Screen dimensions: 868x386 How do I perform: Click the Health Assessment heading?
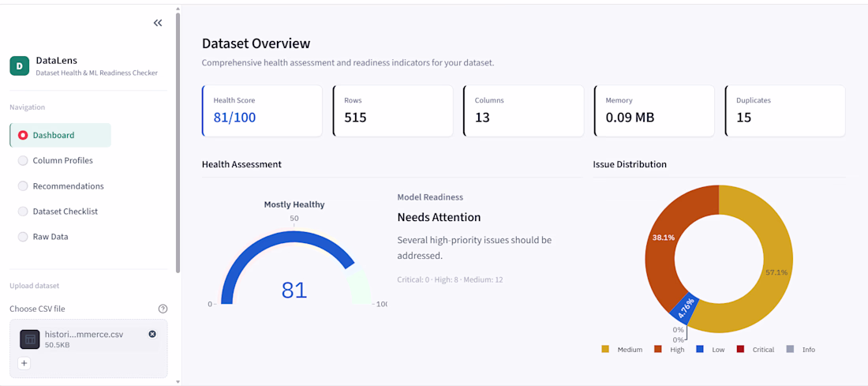[241, 164]
